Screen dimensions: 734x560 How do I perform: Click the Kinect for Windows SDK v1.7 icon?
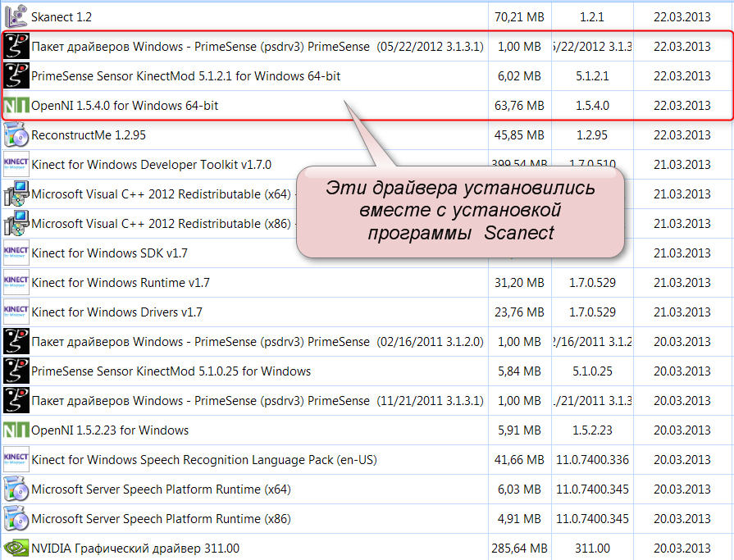click(x=16, y=253)
